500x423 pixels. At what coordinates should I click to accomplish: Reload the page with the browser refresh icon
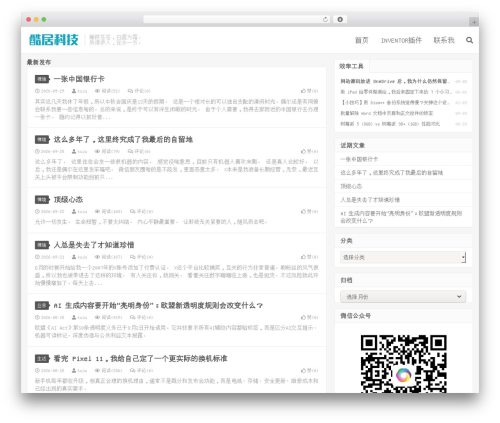click(x=325, y=20)
